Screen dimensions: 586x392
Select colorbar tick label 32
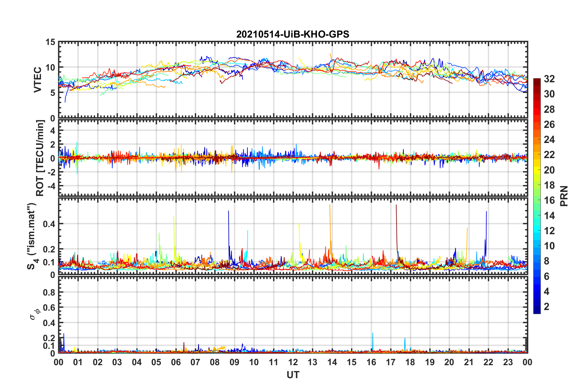pos(549,79)
